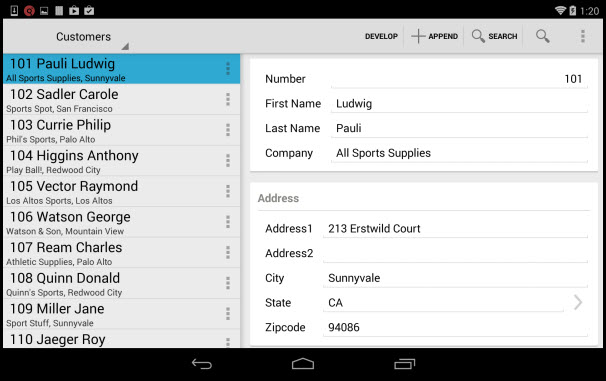Tap the Wi-Fi status icon

tap(560, 10)
